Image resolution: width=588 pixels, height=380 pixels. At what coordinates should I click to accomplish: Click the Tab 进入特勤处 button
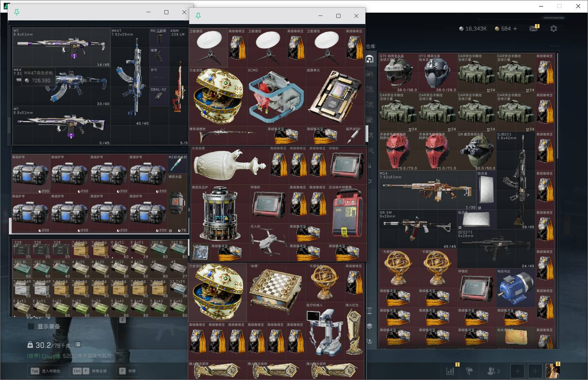click(45, 371)
